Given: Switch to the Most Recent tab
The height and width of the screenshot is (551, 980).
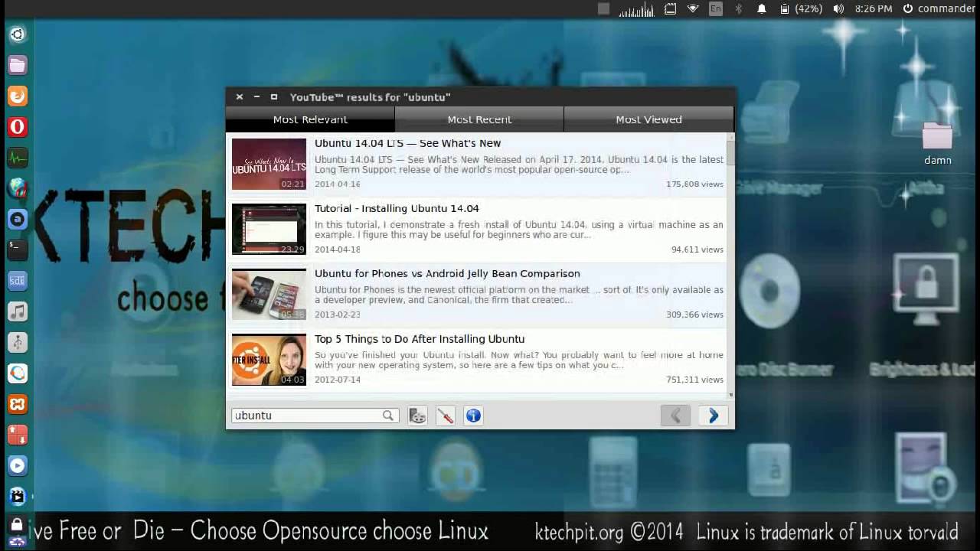Looking at the screenshot, I should pos(479,119).
